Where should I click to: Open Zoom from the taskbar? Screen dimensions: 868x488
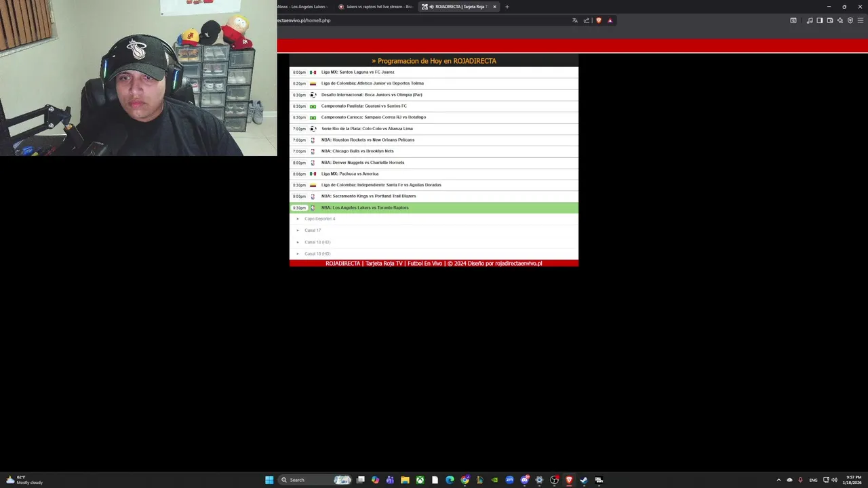pos(509,480)
